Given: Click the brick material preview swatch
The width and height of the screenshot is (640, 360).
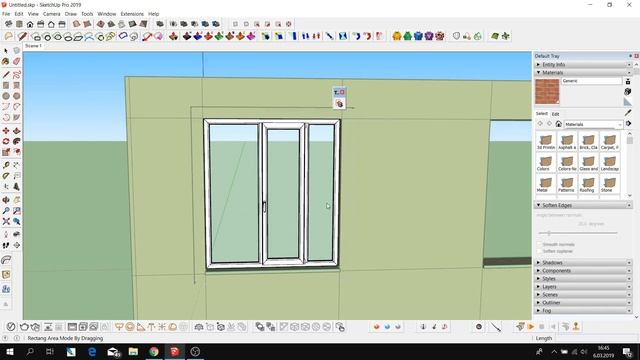Looking at the screenshot, I should [x=547, y=92].
